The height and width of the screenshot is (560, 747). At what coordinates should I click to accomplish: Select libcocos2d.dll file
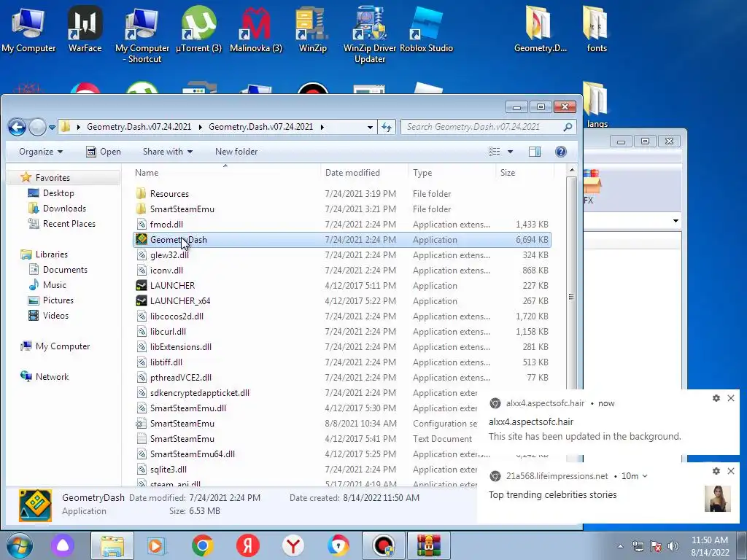coord(341,316)
